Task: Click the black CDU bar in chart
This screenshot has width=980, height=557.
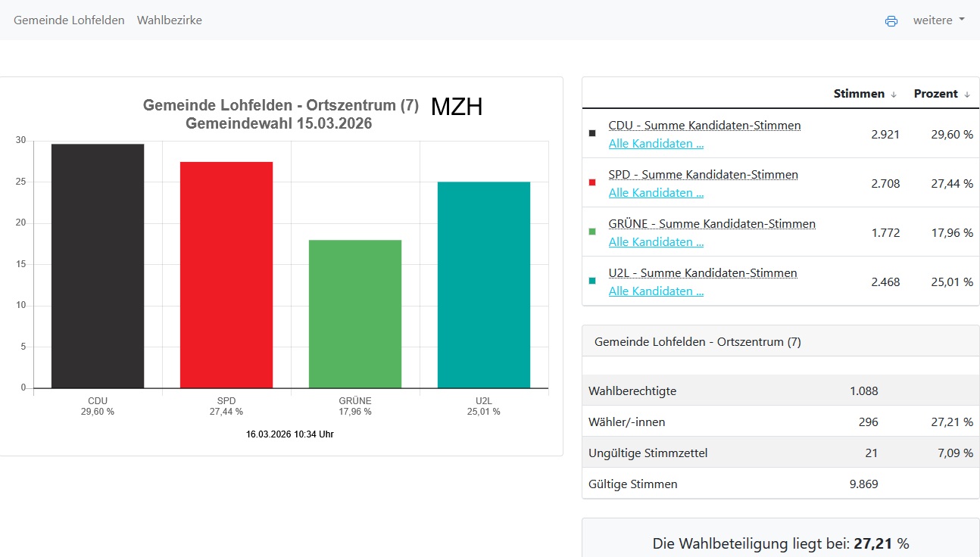Action: tap(98, 266)
